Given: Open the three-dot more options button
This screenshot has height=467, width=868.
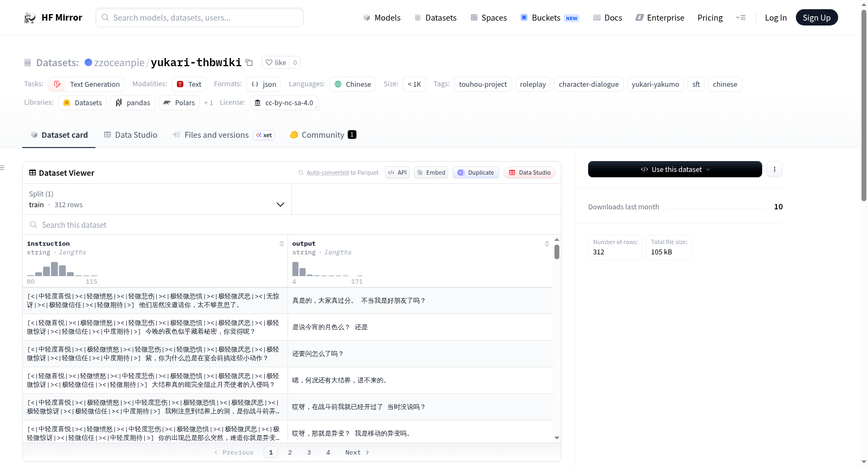Looking at the screenshot, I should point(774,169).
